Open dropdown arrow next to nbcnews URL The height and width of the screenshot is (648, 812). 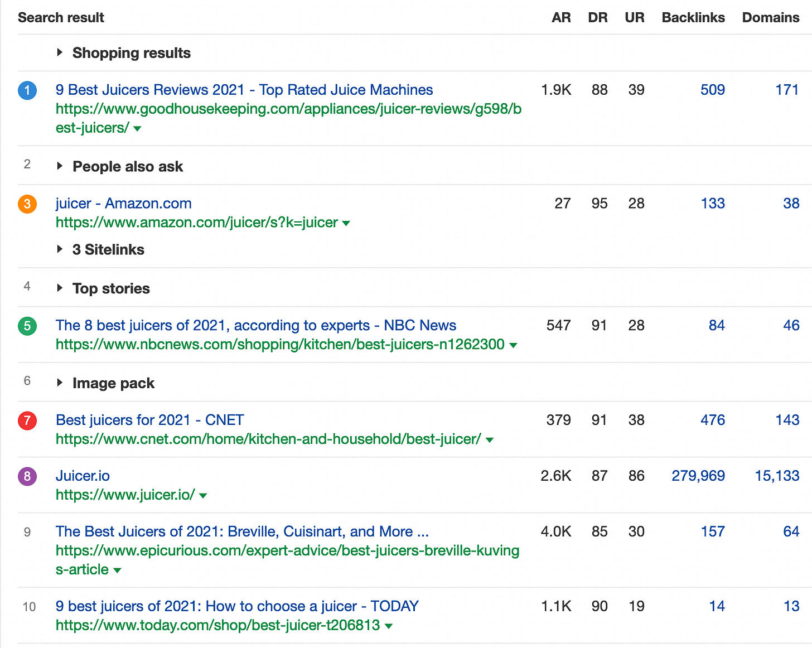click(513, 346)
